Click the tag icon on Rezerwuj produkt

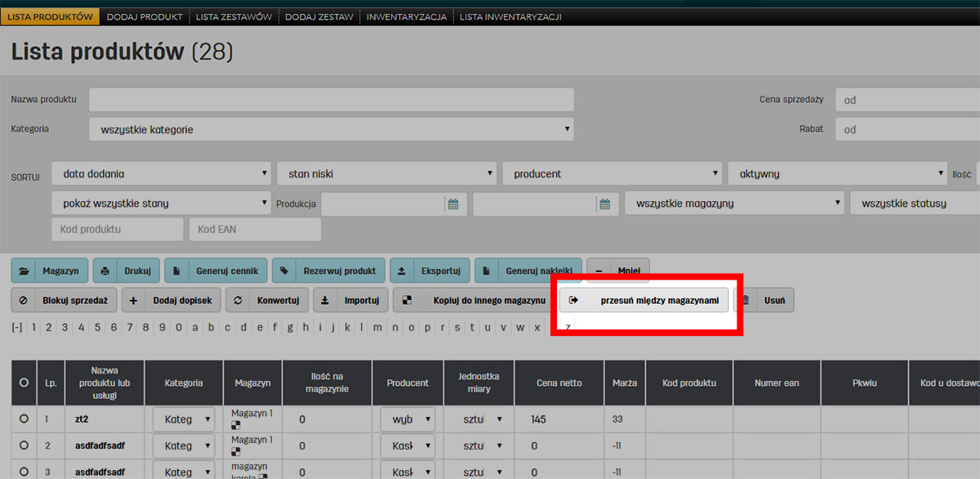(285, 271)
